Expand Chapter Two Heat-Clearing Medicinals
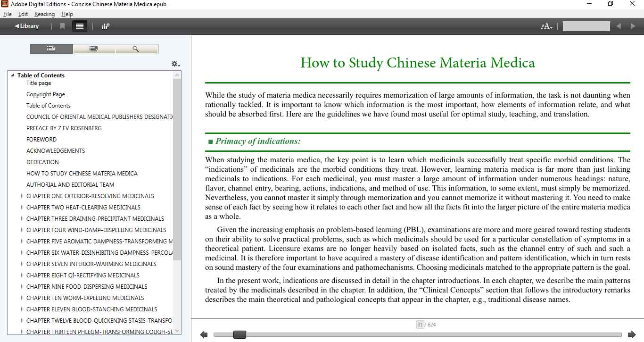 coord(22,207)
